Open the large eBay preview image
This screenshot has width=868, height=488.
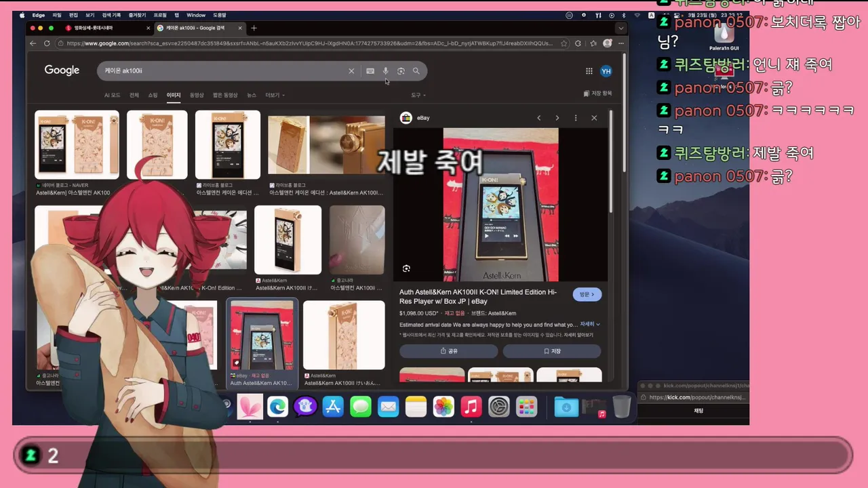click(x=500, y=205)
